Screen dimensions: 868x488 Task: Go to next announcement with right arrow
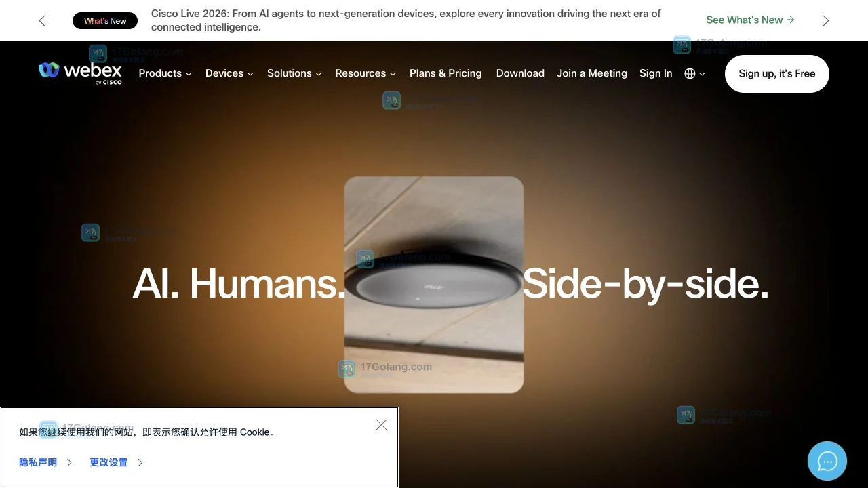tap(826, 20)
